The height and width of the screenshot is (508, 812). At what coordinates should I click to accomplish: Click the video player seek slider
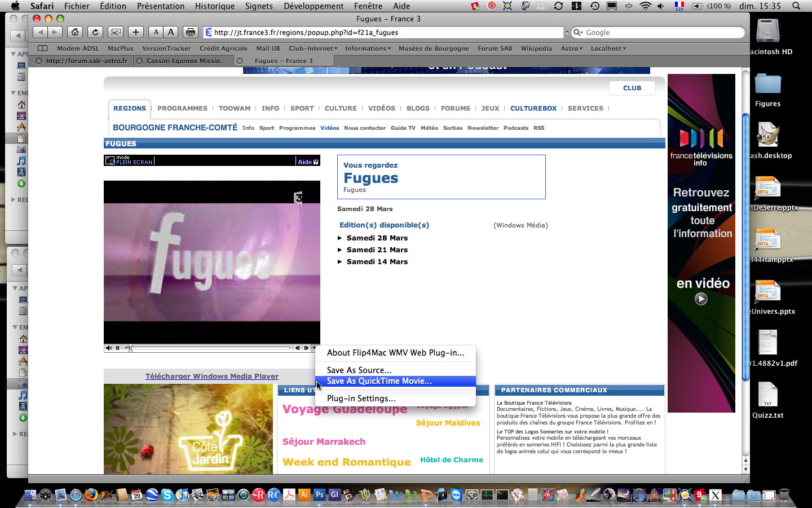click(210, 348)
